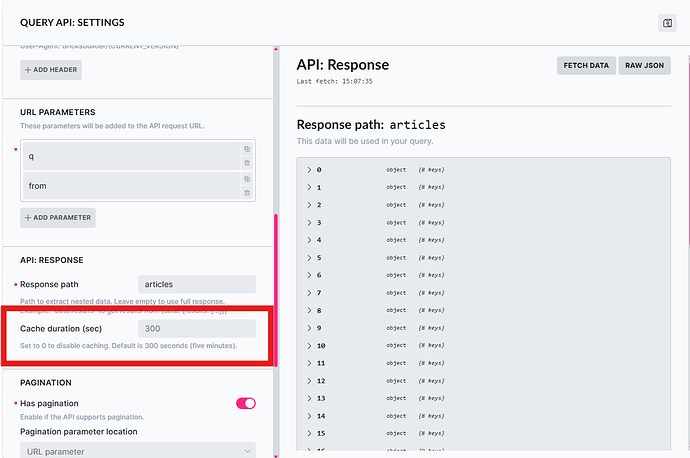This screenshot has height=458, width=690.
Task: Delete the 'from' URL parameter
Action: coord(247,192)
